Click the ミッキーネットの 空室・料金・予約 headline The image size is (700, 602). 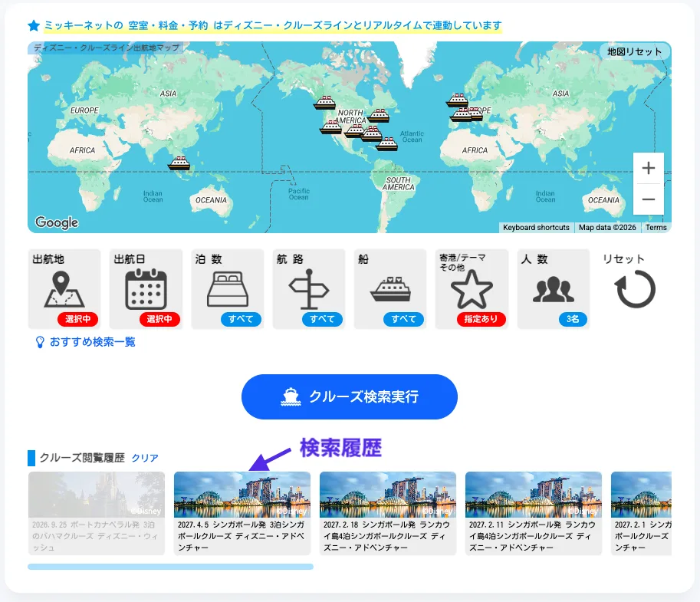[x=273, y=25]
